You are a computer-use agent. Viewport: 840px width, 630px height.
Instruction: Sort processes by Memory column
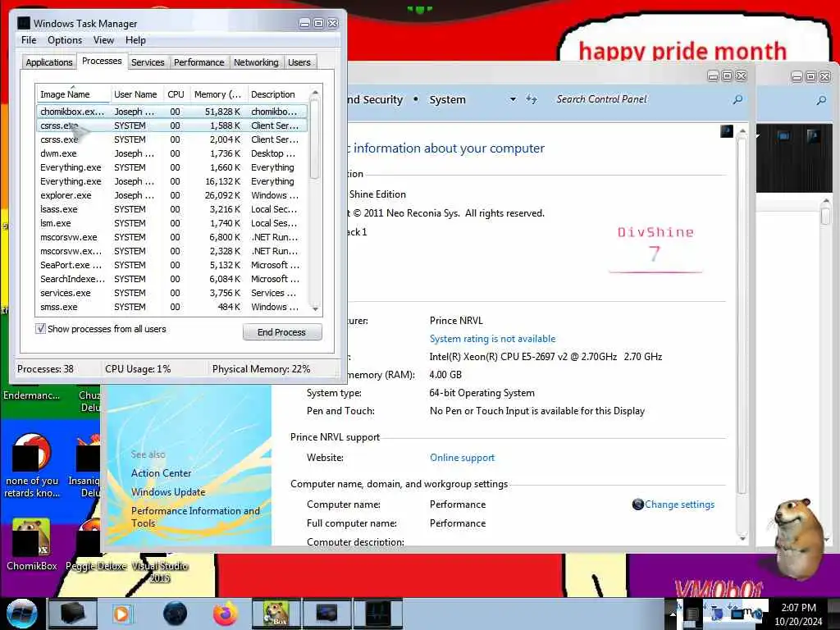(x=217, y=94)
